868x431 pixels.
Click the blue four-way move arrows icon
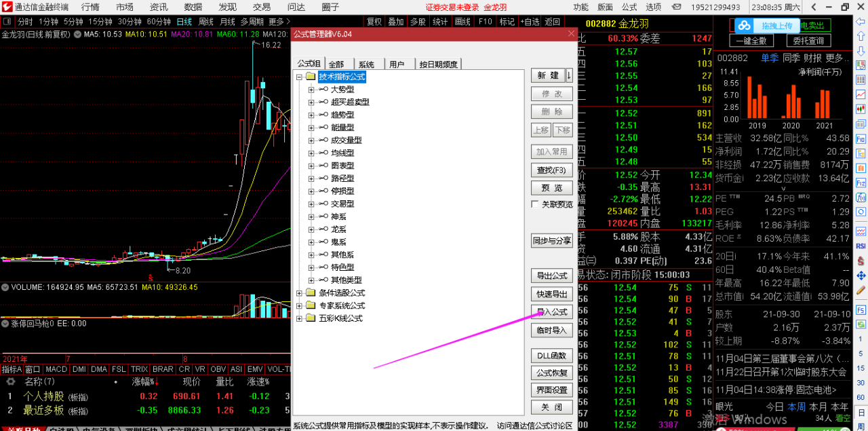[x=861, y=276]
